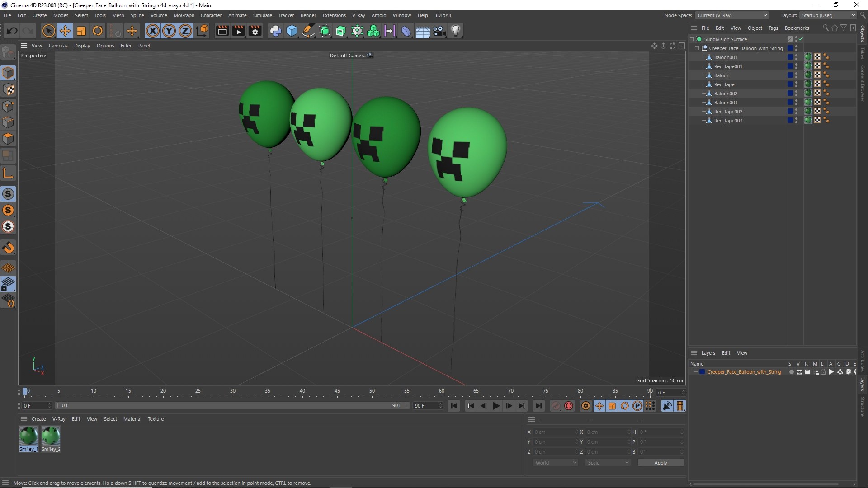Open the V-Ray material manager menu
This screenshot has width=868, height=488.
(x=59, y=419)
